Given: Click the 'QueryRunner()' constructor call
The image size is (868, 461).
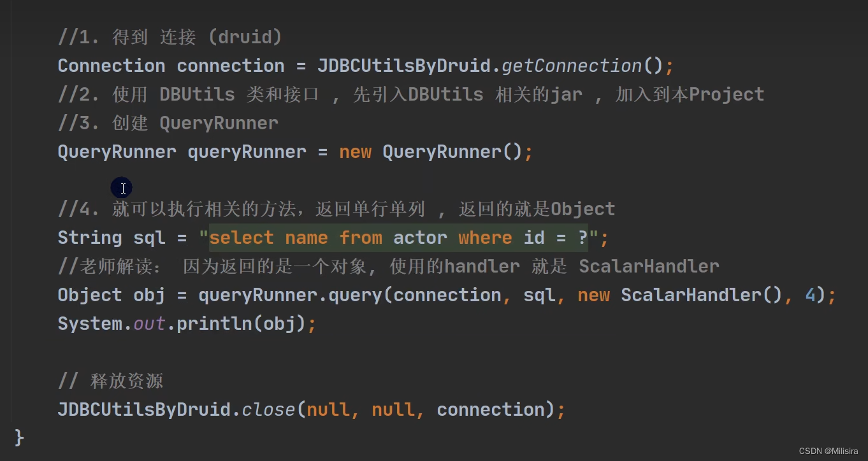Looking at the screenshot, I should 452,152.
